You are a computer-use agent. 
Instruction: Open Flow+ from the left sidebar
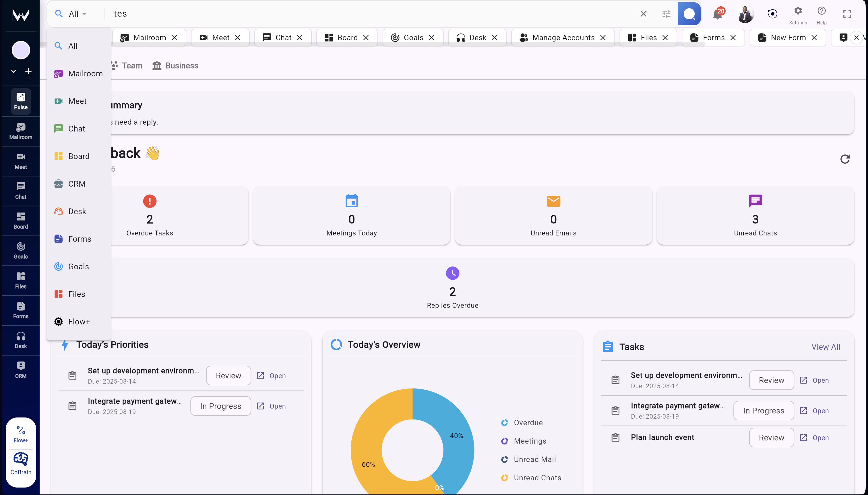[20, 432]
